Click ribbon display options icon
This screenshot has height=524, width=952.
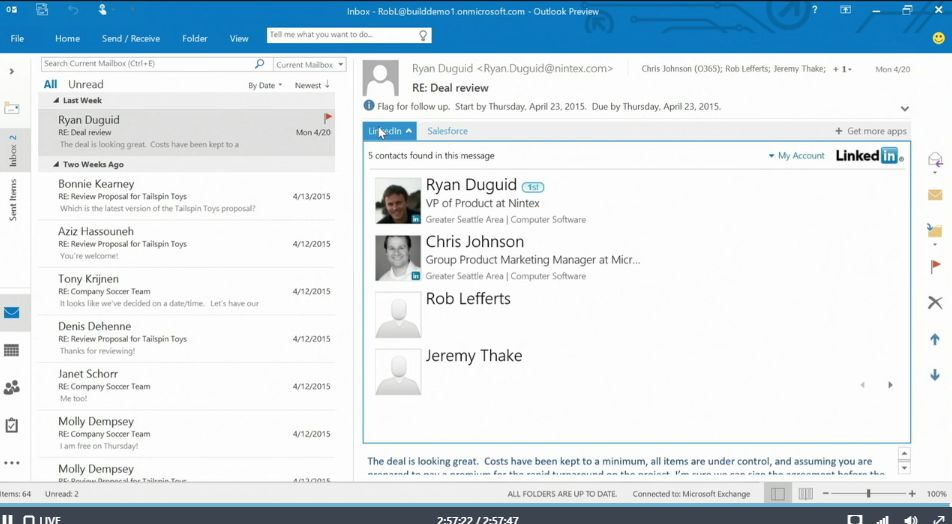(845, 10)
